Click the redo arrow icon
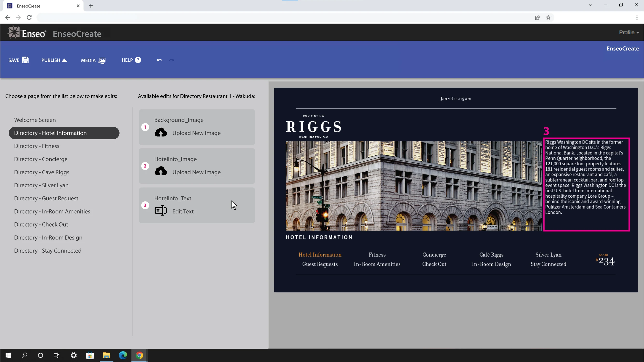Screen dimensions: 644x362 (x=171, y=60)
